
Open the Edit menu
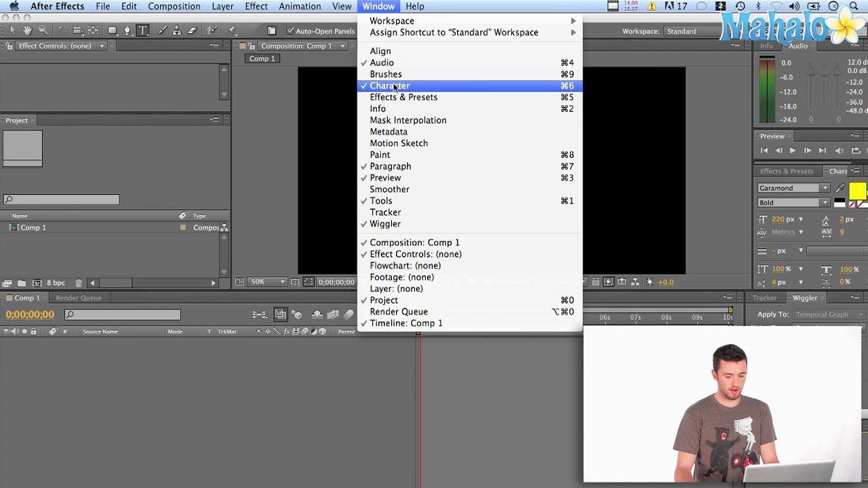coord(128,7)
